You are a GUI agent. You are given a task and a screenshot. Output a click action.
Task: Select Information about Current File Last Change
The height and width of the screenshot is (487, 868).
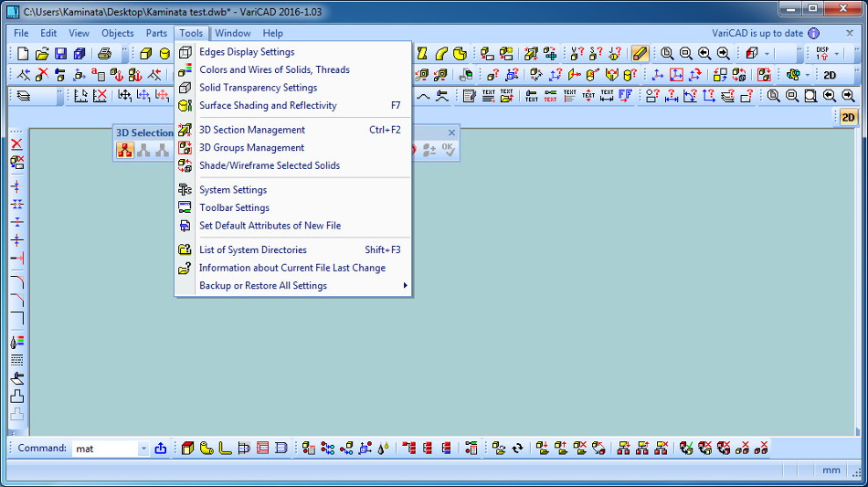(293, 268)
